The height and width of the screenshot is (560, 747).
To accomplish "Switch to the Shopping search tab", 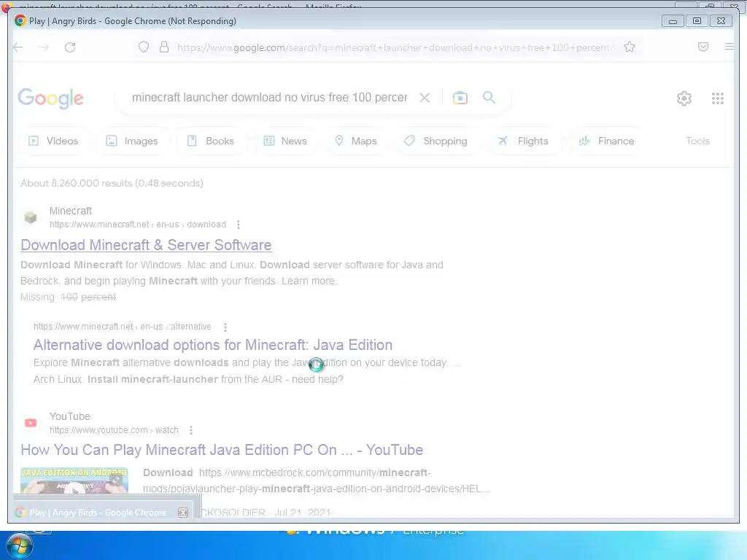I will click(436, 141).
